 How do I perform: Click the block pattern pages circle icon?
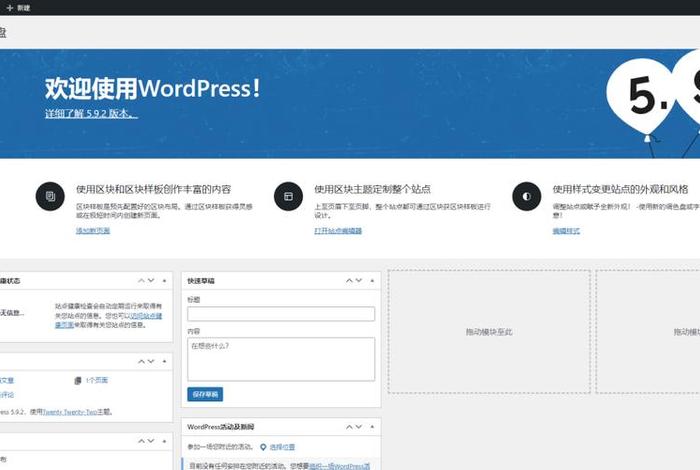point(50,196)
